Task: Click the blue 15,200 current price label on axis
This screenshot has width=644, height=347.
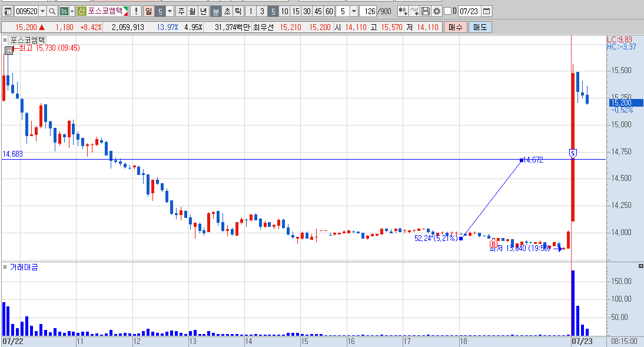Action: click(x=626, y=103)
